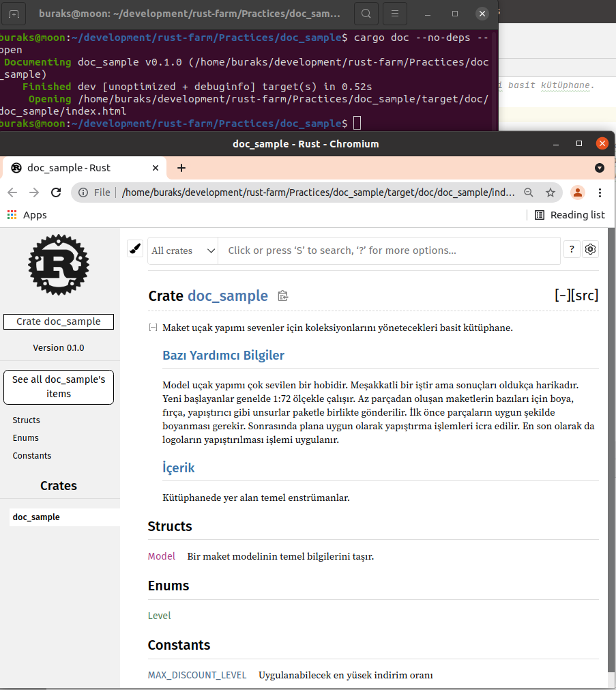Bookmark this page with star icon
616x690 pixels.
tap(550, 192)
